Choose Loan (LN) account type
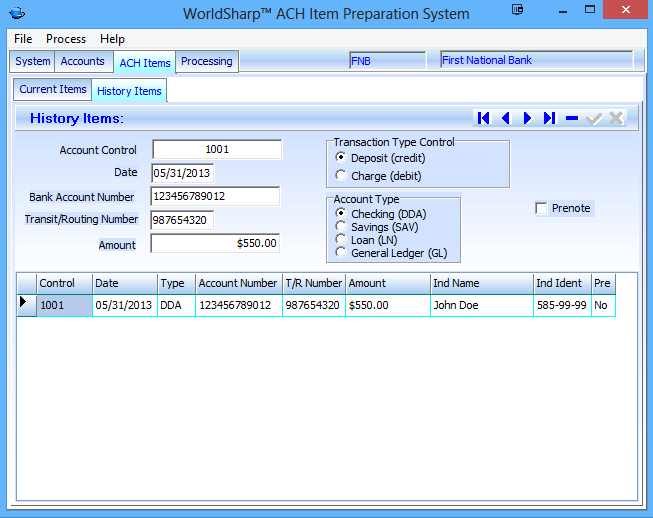 point(342,240)
